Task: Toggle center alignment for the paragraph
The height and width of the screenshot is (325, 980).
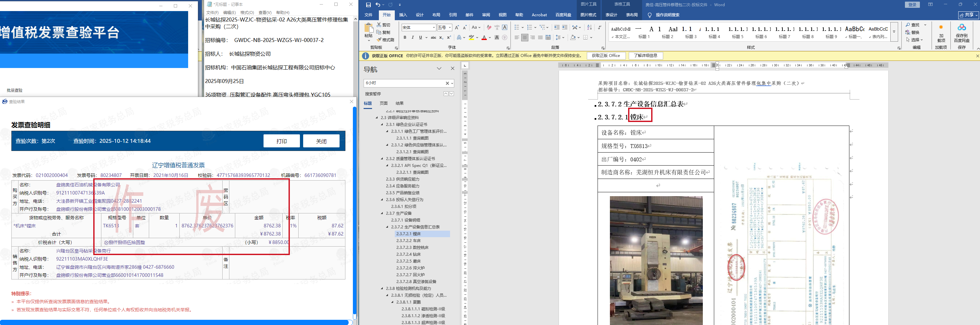Action: point(525,37)
